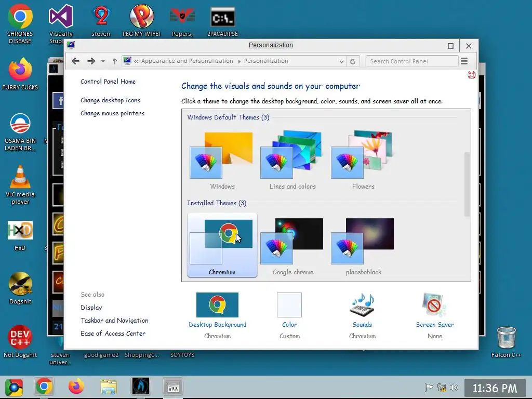
Task: Select the Flowers theme
Action: coord(363,161)
